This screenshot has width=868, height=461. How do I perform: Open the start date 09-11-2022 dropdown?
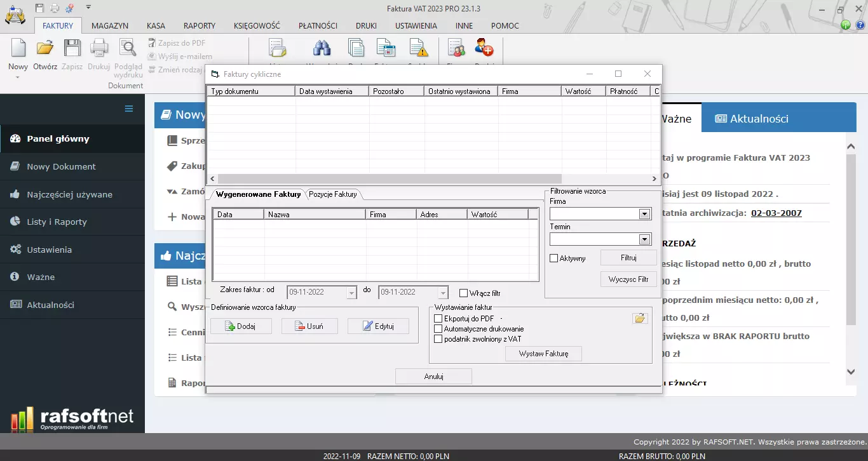351,291
